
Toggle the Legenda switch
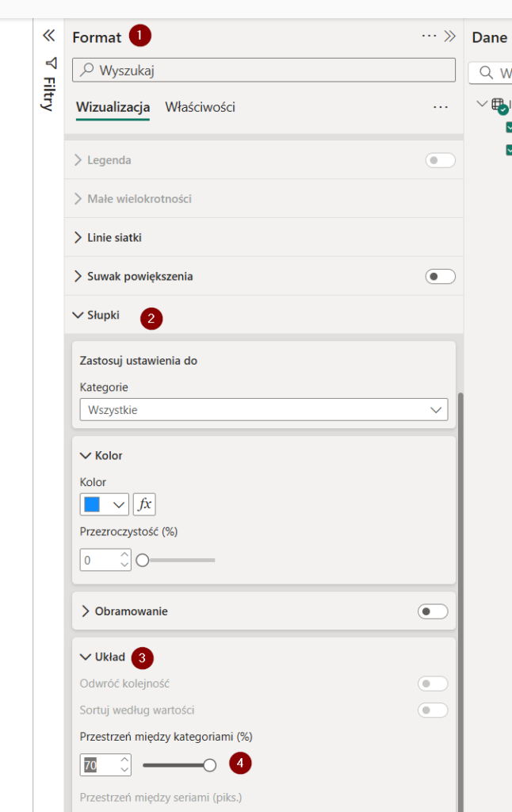pos(441,160)
